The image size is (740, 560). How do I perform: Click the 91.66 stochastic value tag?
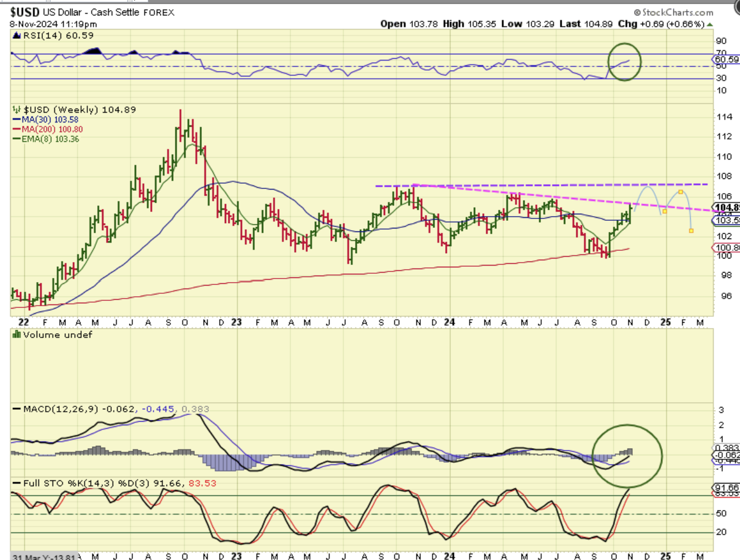tap(725, 488)
